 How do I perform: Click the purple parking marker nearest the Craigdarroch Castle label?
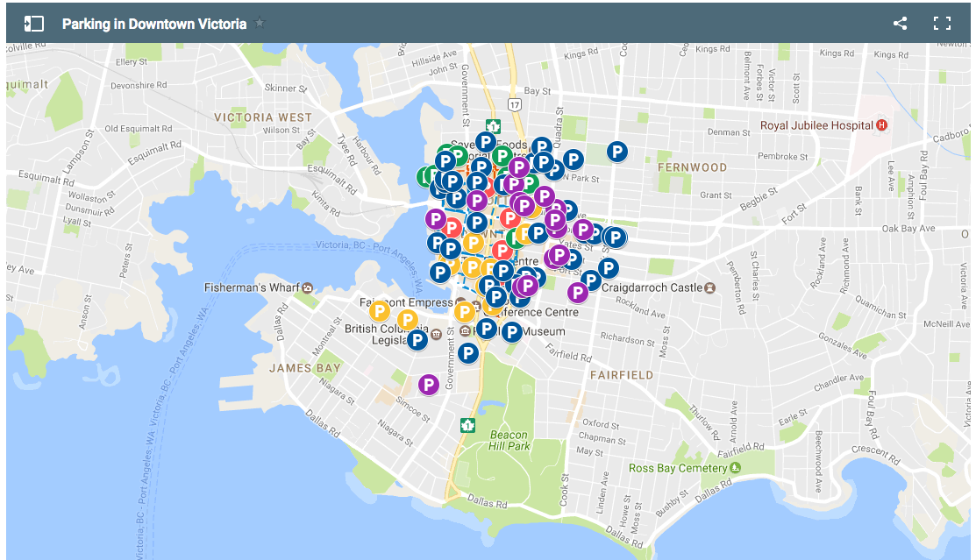[578, 293]
